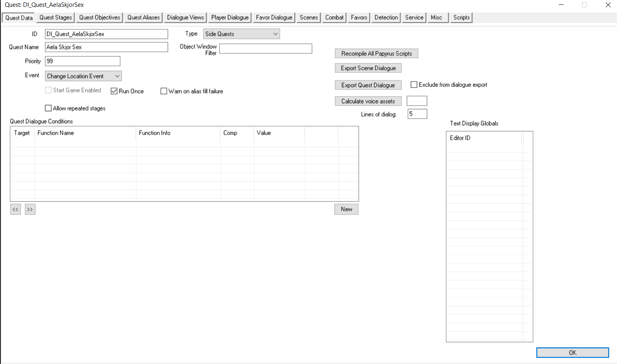Click Export Quest Dialogue button
This screenshot has width=617, height=364.
tap(368, 85)
